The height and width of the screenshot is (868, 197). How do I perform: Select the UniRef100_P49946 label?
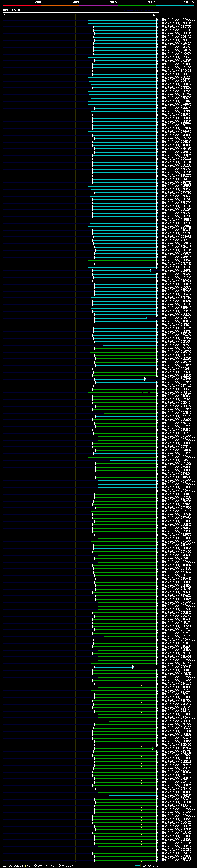point(176,805)
